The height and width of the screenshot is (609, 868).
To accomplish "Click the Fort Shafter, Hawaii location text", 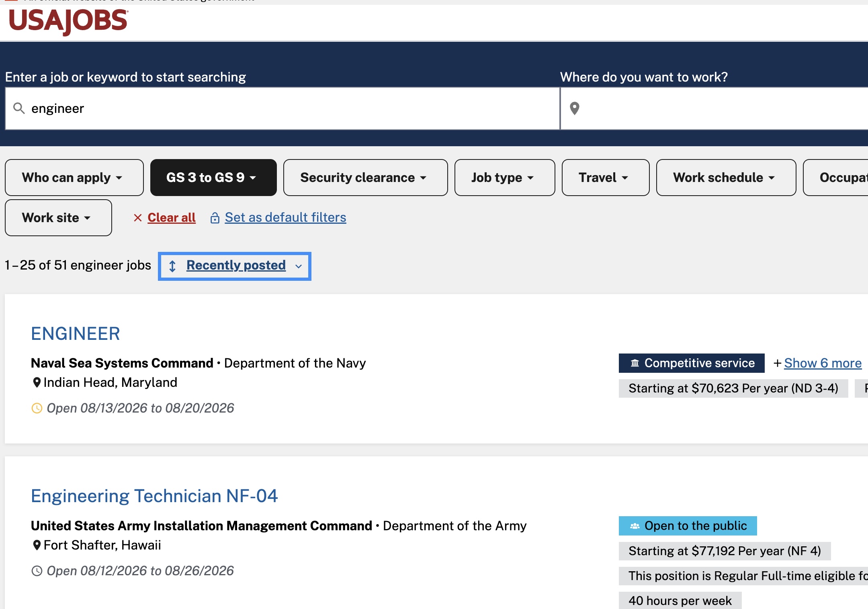I will [102, 545].
